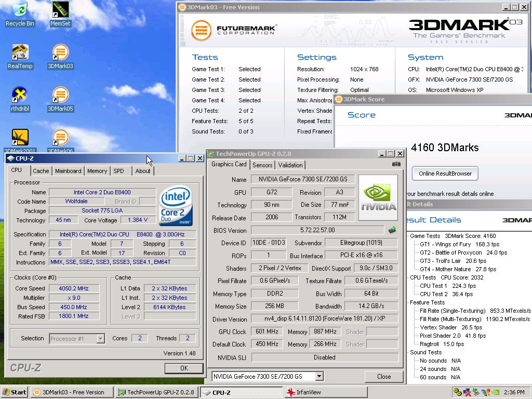The image size is (532, 399).
Task: Select the Pixel Shader 2.0 result row
Action: tap(453, 336)
